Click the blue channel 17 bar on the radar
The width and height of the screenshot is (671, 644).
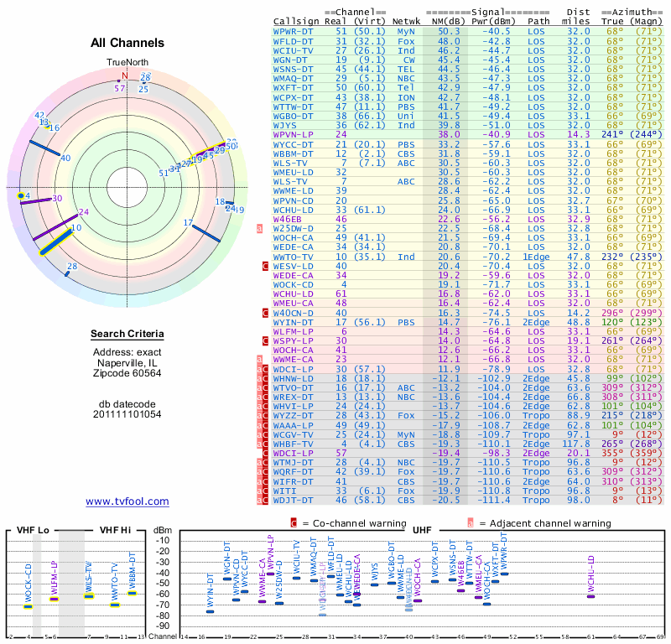[206, 233]
